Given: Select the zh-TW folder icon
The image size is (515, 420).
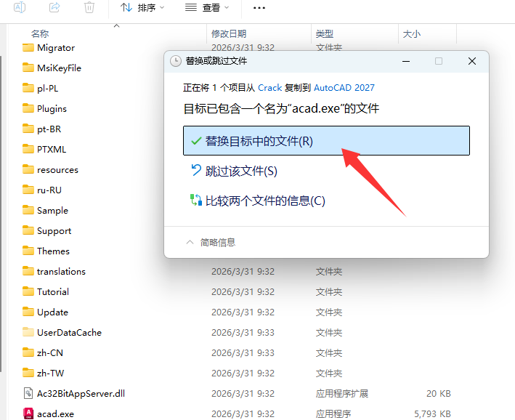Looking at the screenshot, I should tap(28, 373).
